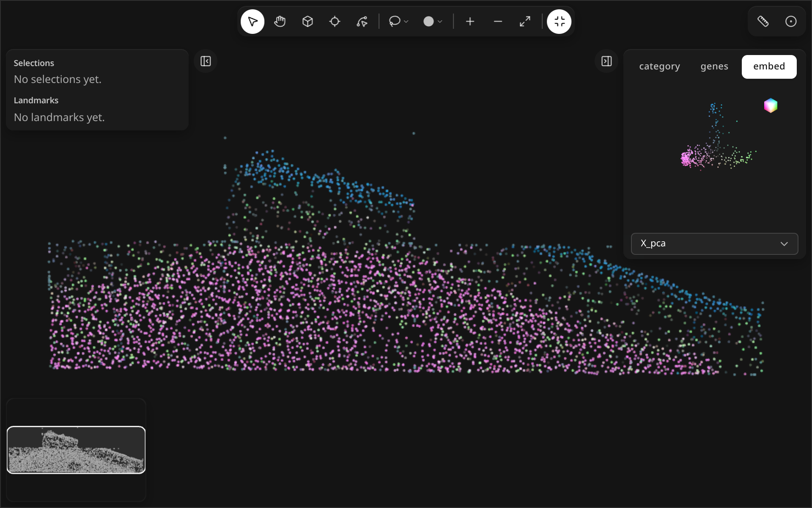Image resolution: width=812 pixels, height=508 pixels.
Task: Collapse the left Selections sidebar
Action: tap(206, 61)
